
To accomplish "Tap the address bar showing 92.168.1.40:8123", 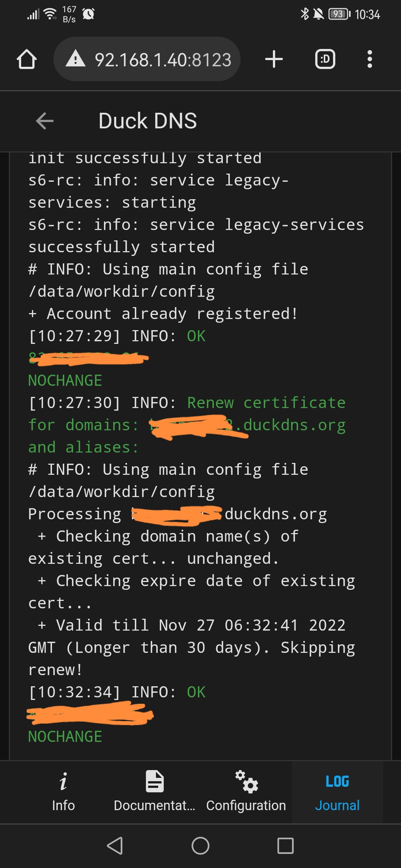I will tap(147, 59).
